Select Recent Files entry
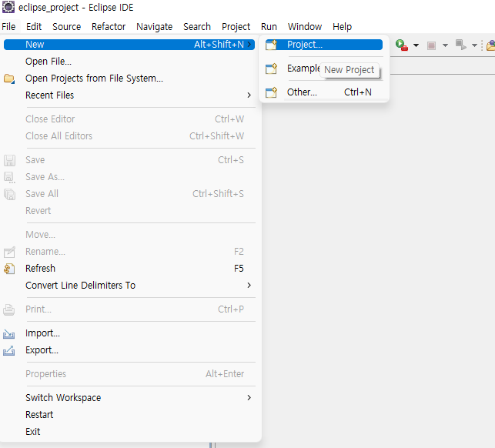Image resolution: width=495 pixels, height=448 pixels. pyautogui.click(x=129, y=95)
